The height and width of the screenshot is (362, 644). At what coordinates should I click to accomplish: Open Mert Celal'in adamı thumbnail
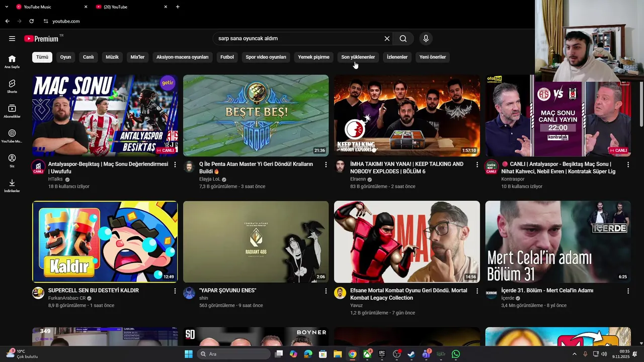click(x=557, y=242)
